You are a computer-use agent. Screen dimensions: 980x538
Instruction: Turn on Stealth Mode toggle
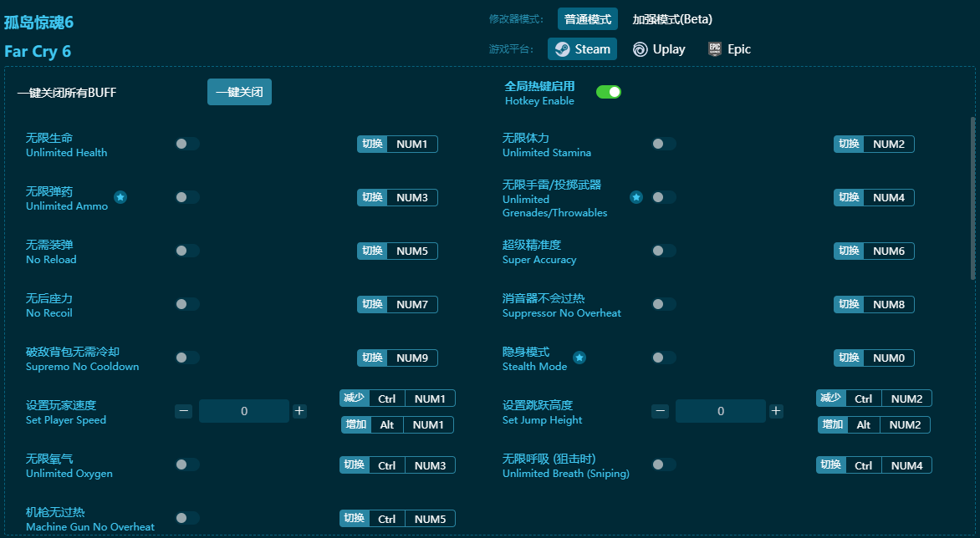(x=664, y=358)
